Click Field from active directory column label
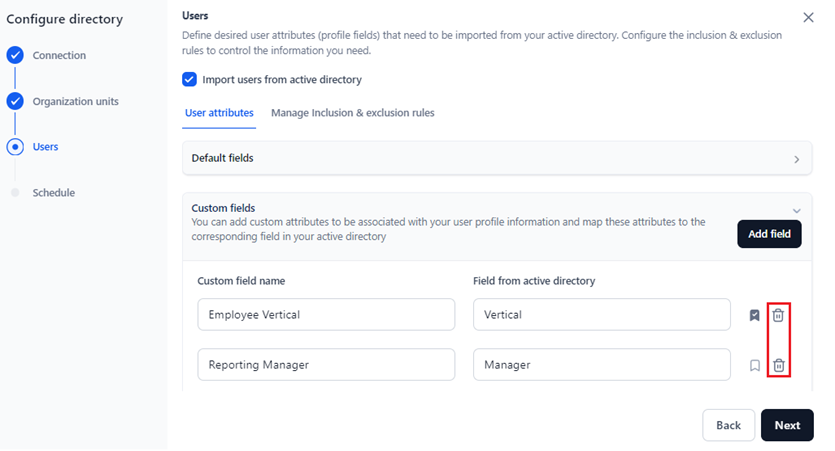Viewport: 835px width, 451px height. pyautogui.click(x=534, y=281)
